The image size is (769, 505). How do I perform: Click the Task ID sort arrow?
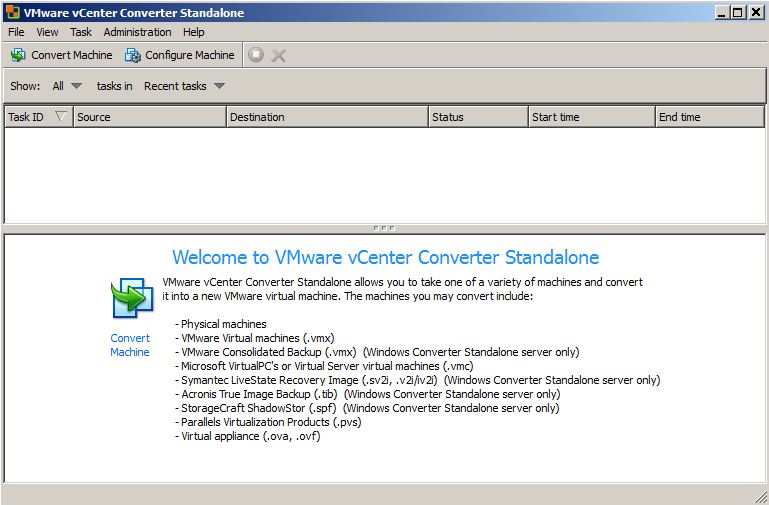click(61, 117)
